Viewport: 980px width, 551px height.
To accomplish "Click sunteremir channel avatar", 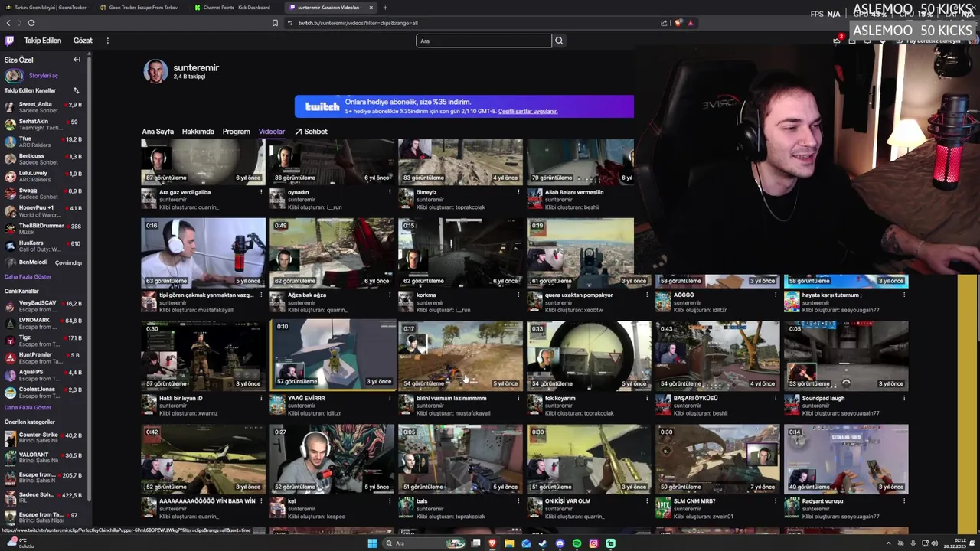I will (x=155, y=72).
